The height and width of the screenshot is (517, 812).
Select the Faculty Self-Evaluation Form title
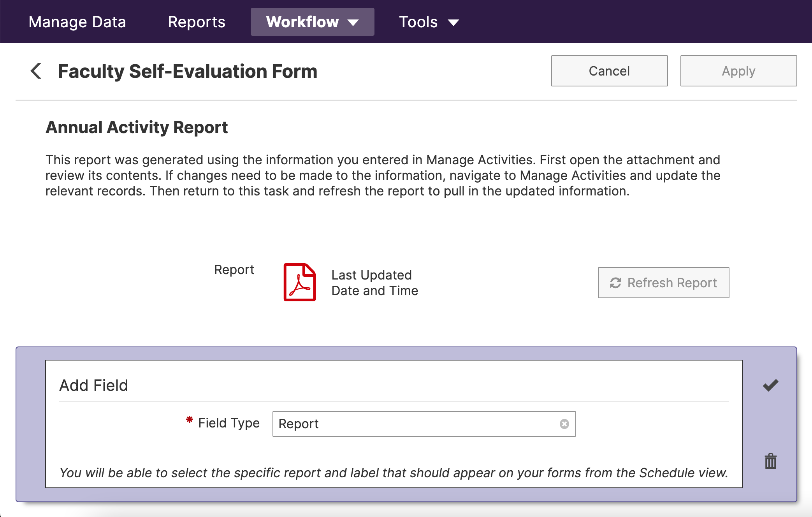[188, 71]
